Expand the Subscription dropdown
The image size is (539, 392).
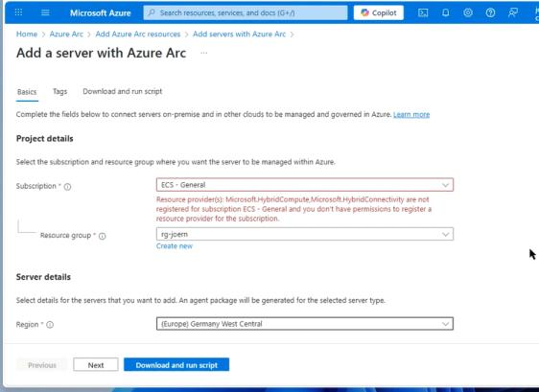click(x=305, y=185)
